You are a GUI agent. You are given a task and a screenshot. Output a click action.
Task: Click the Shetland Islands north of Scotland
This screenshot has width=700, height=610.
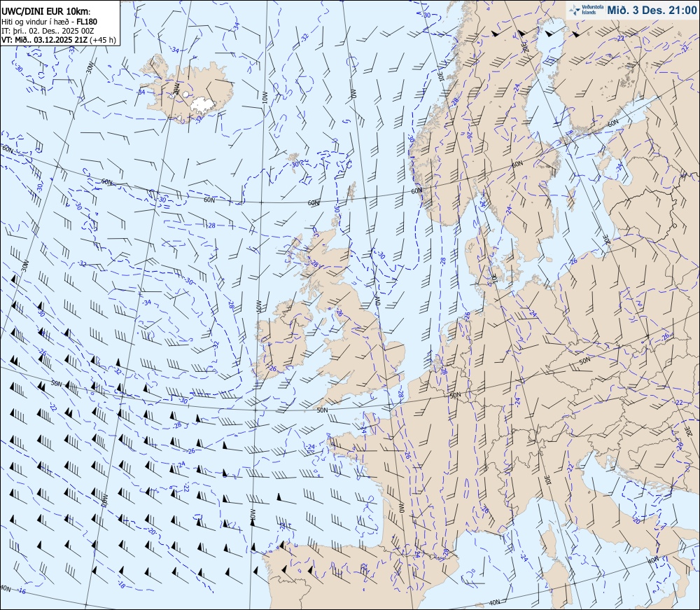[351, 191]
